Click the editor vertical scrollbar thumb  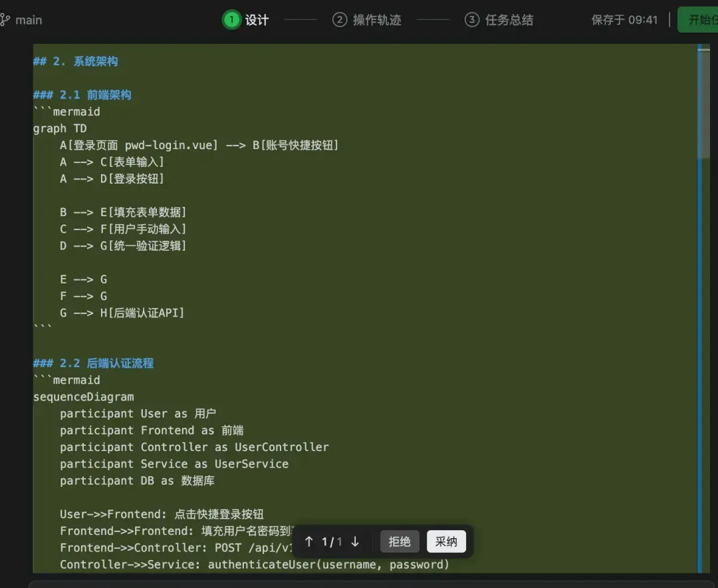click(x=704, y=103)
